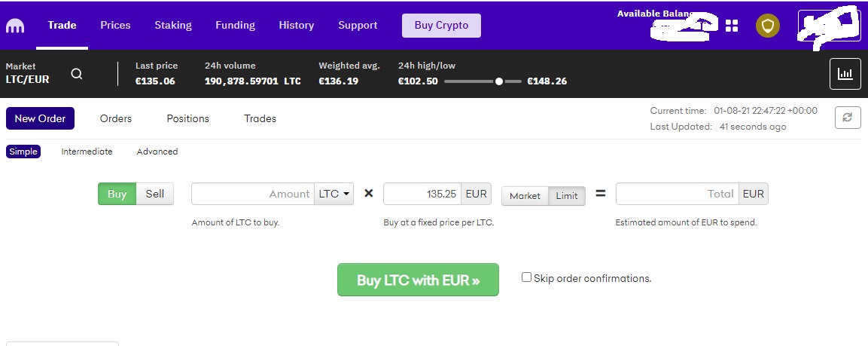Image resolution: width=868 pixels, height=346 pixels.
Task: Open the chart view icon
Action: [845, 73]
